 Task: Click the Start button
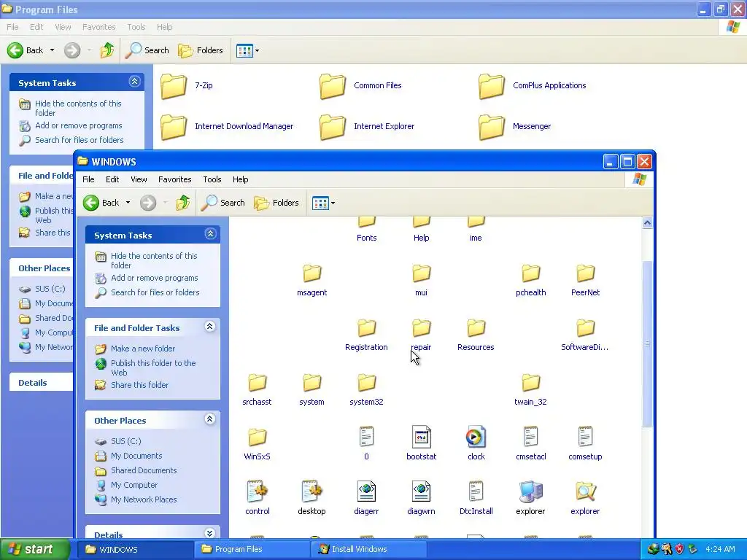(x=34, y=549)
